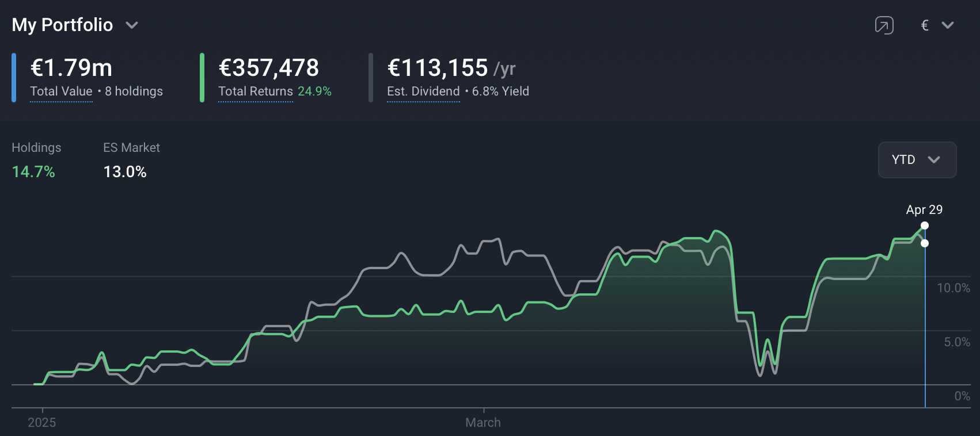Click the 14.7% holdings performance value

click(33, 172)
